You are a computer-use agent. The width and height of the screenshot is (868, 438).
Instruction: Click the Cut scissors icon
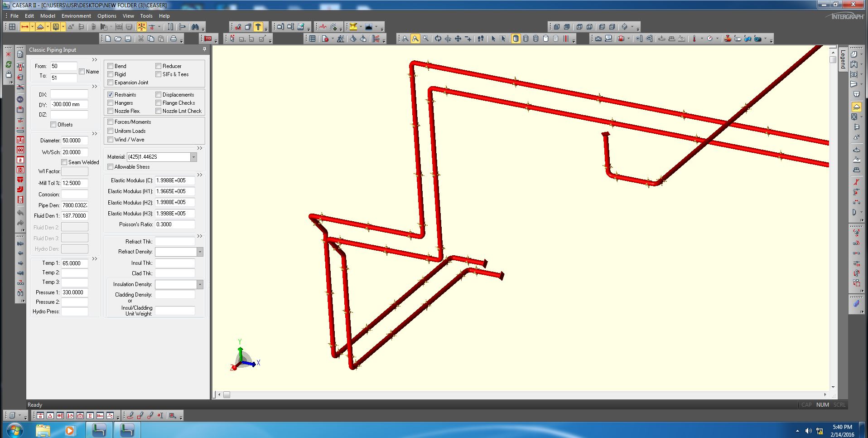[x=141, y=39]
